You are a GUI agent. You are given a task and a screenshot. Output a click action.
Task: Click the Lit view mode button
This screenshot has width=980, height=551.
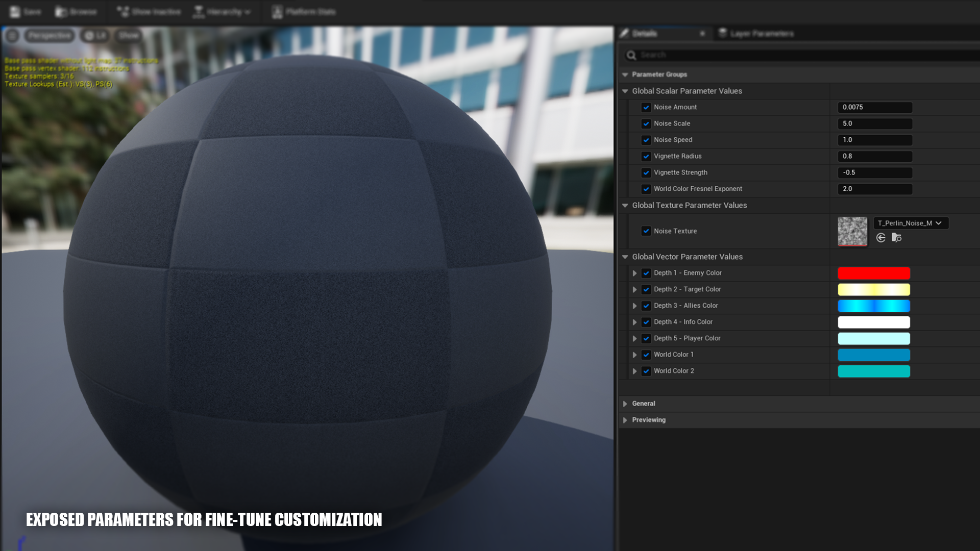pos(95,35)
